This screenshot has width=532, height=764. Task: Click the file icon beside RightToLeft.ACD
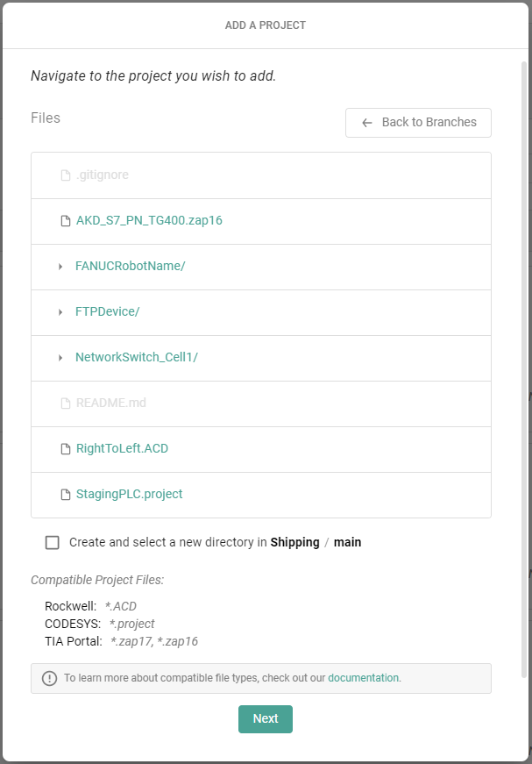tap(65, 449)
